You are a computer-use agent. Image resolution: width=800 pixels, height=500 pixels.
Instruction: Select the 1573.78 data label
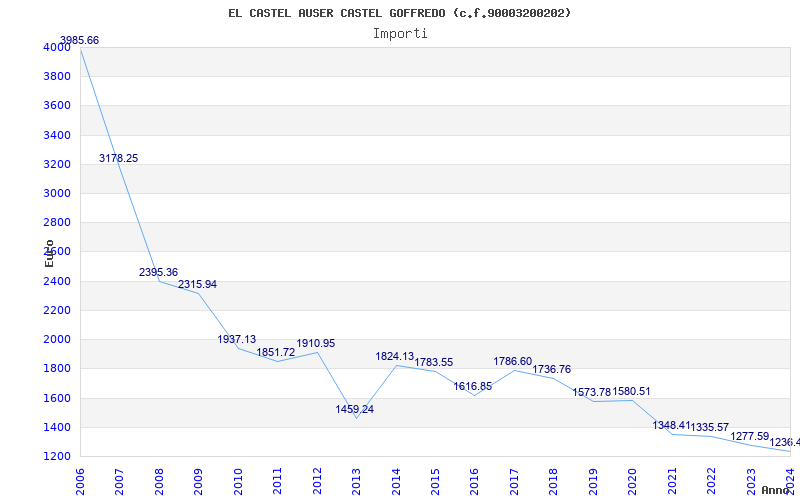pyautogui.click(x=591, y=392)
